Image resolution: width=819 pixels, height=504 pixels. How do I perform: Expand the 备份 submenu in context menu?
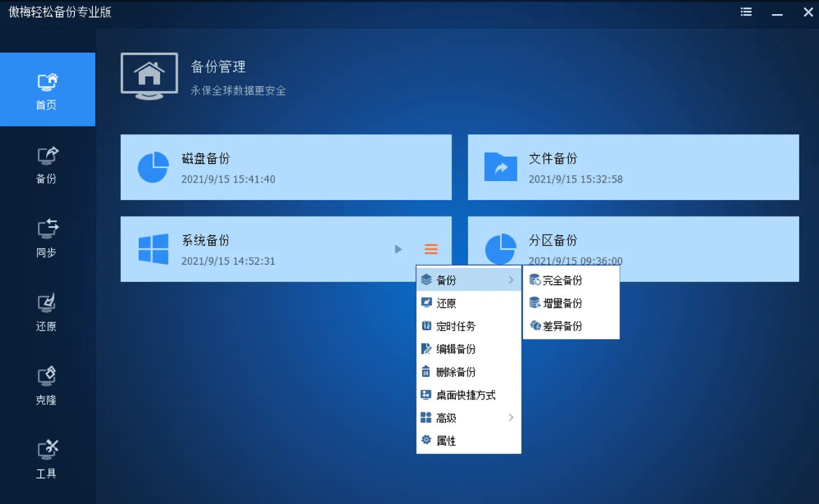468,280
